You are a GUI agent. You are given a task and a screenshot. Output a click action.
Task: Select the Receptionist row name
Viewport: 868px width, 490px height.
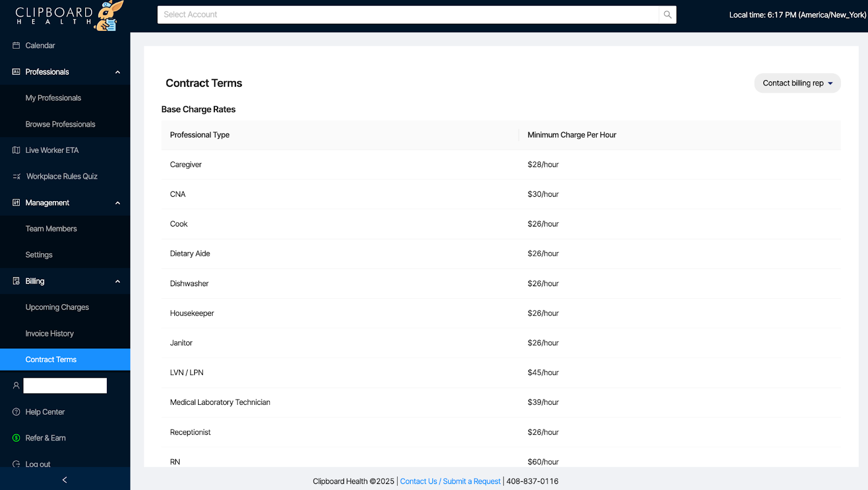[x=190, y=432]
